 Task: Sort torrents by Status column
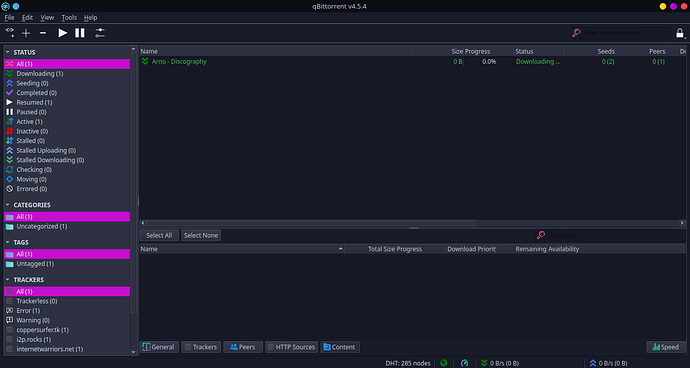coord(539,52)
